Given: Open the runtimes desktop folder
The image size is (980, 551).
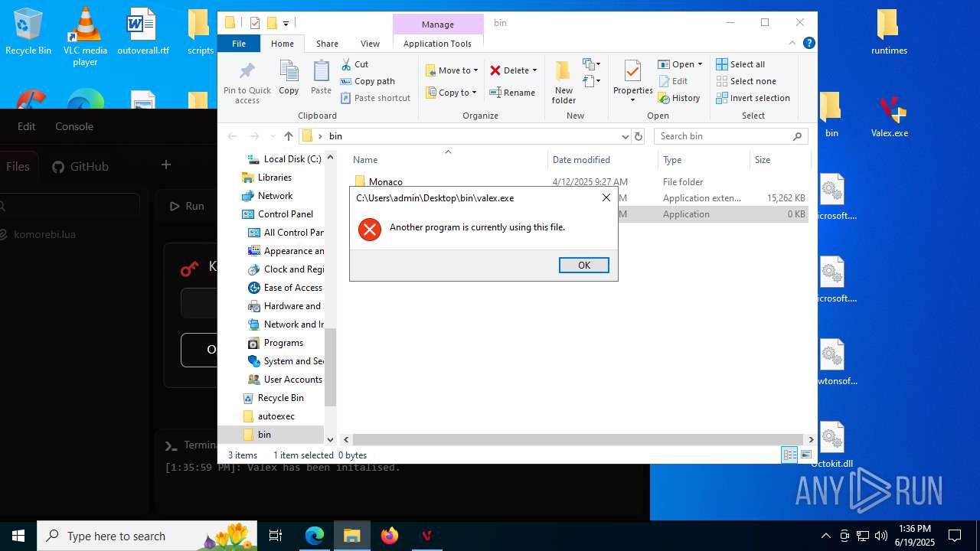Looking at the screenshot, I should click(889, 32).
